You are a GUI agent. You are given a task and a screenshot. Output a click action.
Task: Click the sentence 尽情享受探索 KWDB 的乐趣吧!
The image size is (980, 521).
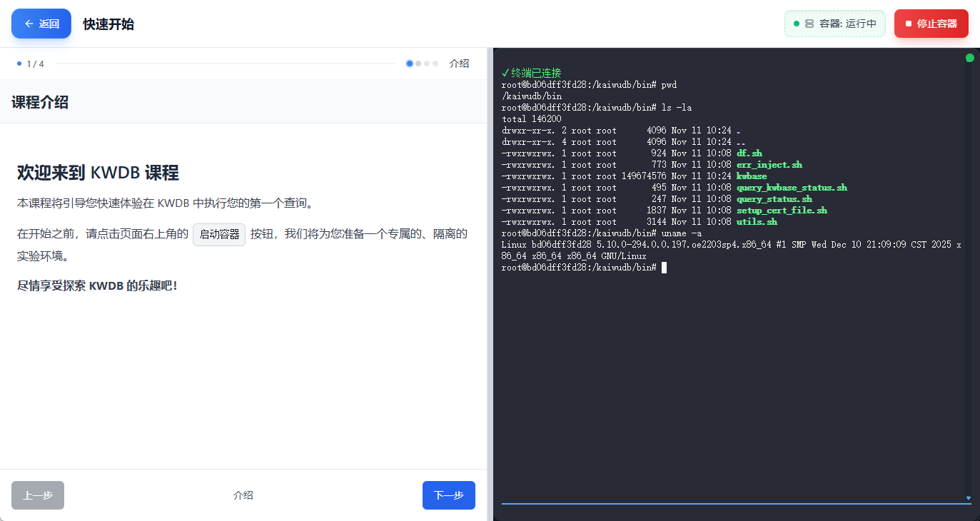click(x=97, y=285)
